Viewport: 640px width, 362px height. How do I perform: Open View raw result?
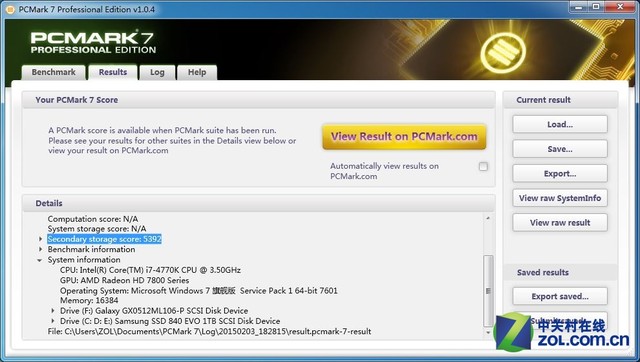560,222
